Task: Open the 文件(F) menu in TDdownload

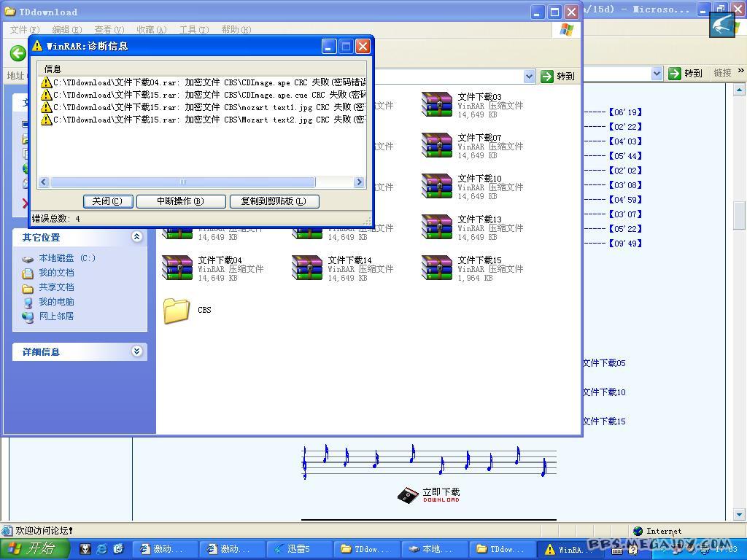Action: coord(25,29)
